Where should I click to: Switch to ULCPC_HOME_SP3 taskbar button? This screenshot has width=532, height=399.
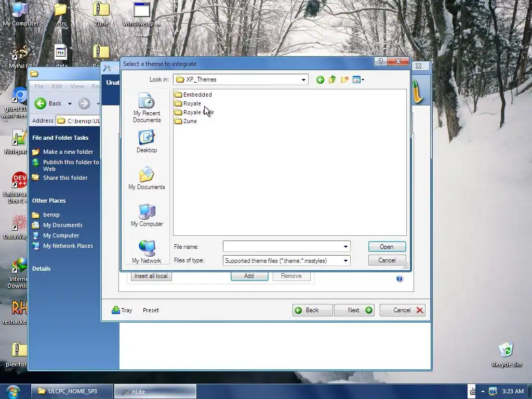[x=72, y=392]
